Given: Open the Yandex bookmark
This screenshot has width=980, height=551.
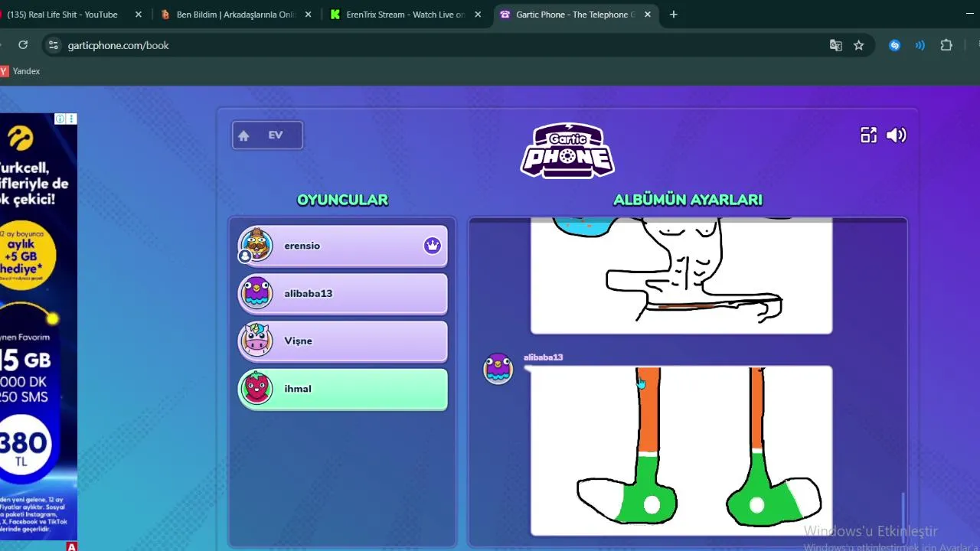Looking at the screenshot, I should pyautogui.click(x=21, y=71).
